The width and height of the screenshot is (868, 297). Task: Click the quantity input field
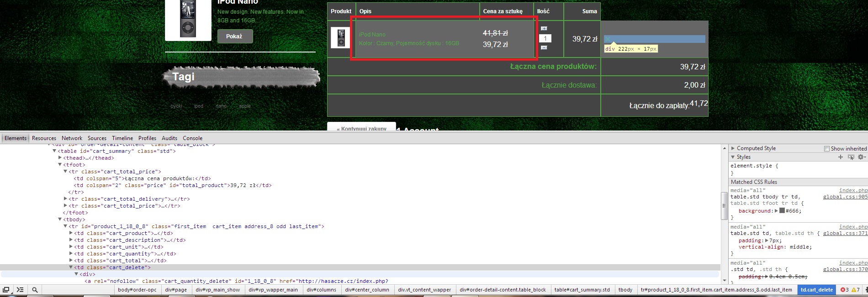point(545,38)
